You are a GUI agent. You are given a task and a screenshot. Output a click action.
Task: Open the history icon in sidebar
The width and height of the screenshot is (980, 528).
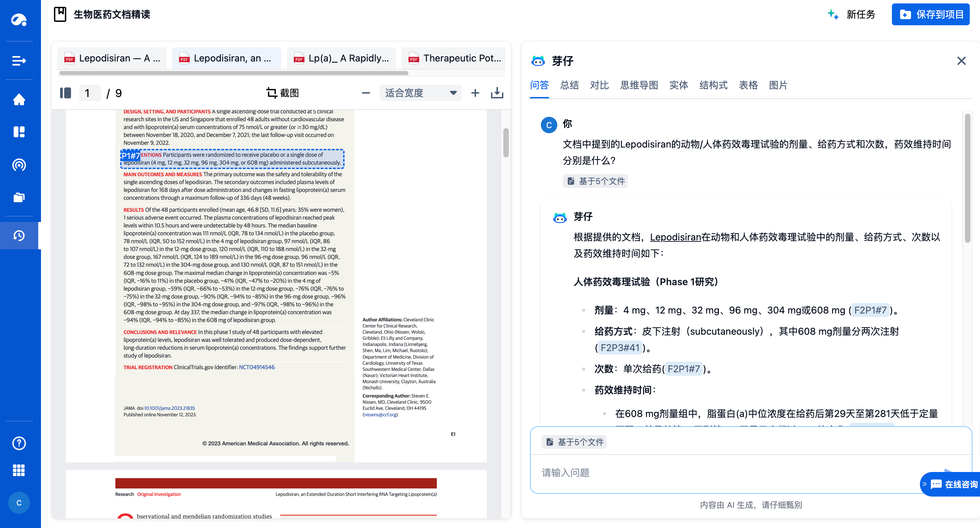(x=19, y=236)
